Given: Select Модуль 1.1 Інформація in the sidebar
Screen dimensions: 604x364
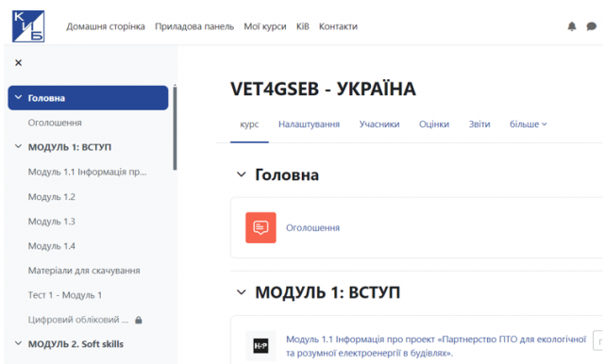Looking at the screenshot, I should click(x=88, y=172).
